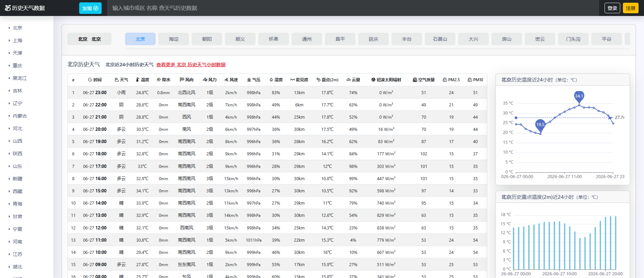
Task: Expand 天津 in the left province list
Action: click(9, 53)
